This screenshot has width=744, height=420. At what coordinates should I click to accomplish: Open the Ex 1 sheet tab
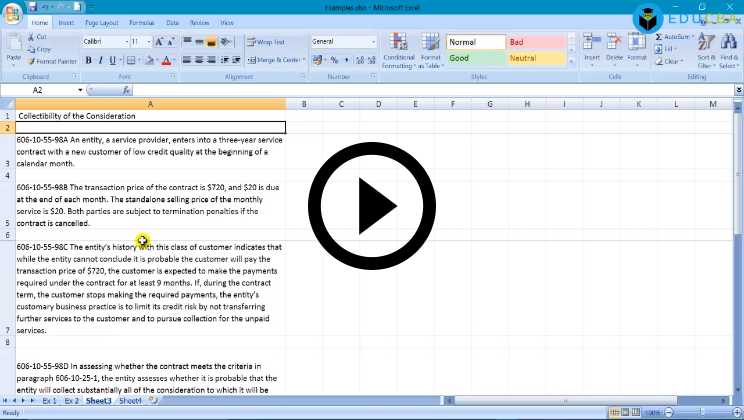click(x=49, y=400)
